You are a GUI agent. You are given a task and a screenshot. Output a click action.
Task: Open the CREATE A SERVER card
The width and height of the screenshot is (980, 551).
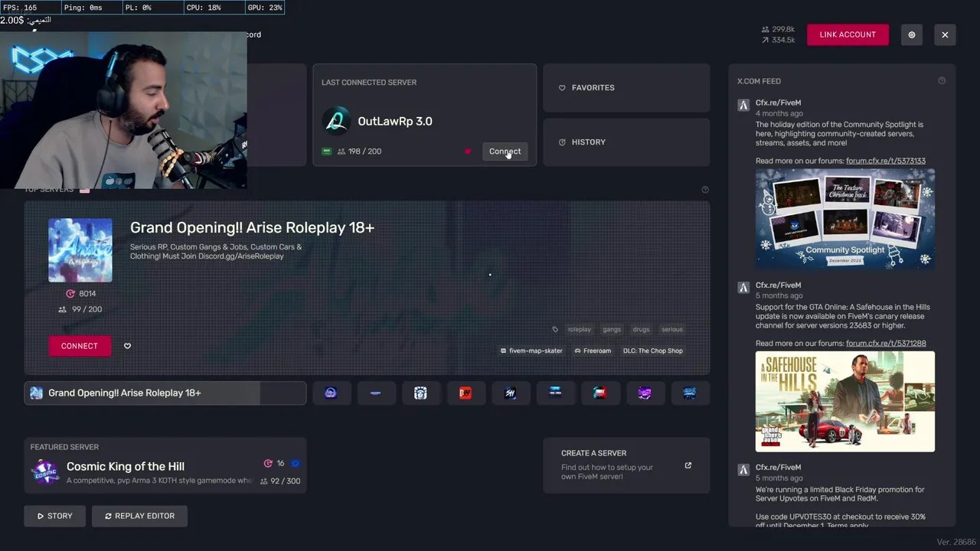point(626,465)
